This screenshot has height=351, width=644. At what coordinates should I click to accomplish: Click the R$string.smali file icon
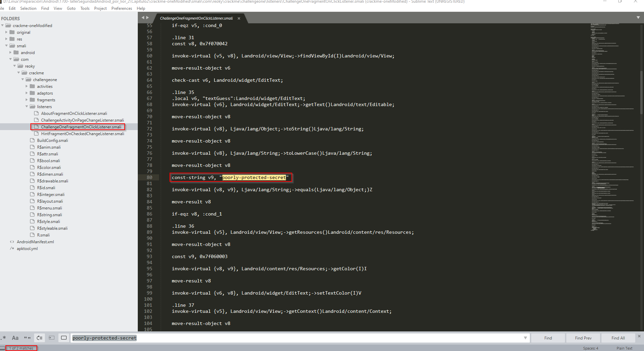pos(32,215)
